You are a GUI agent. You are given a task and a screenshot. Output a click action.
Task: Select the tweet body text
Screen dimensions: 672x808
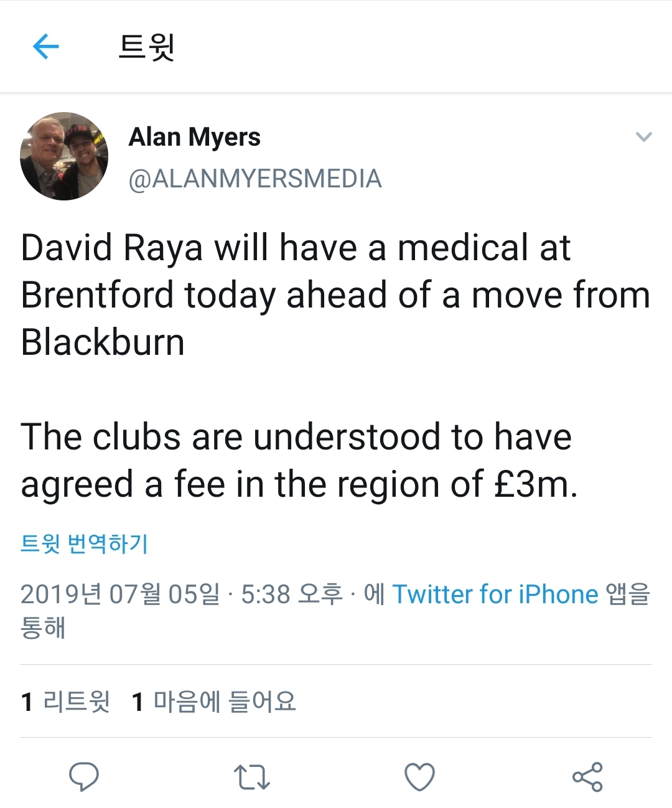(336, 366)
